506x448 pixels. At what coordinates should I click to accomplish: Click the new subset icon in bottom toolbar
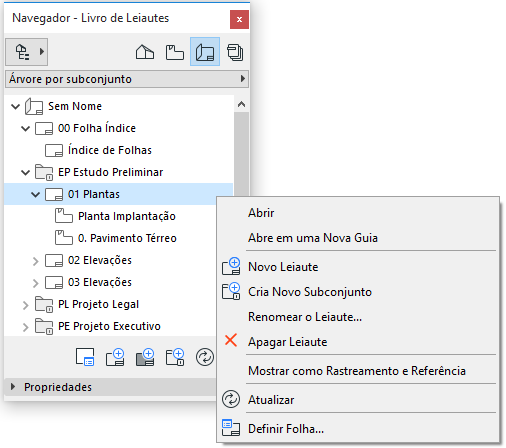(x=175, y=357)
